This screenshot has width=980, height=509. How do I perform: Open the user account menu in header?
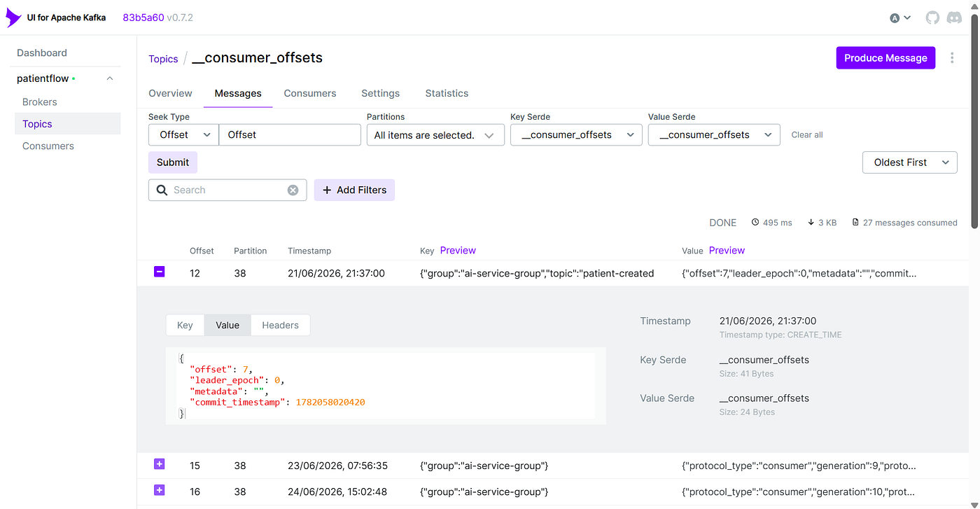900,18
